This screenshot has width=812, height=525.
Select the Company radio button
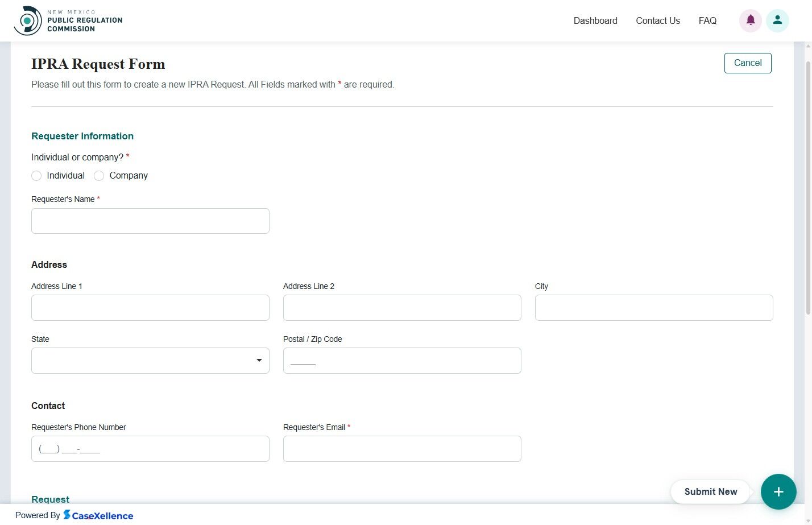[99, 176]
